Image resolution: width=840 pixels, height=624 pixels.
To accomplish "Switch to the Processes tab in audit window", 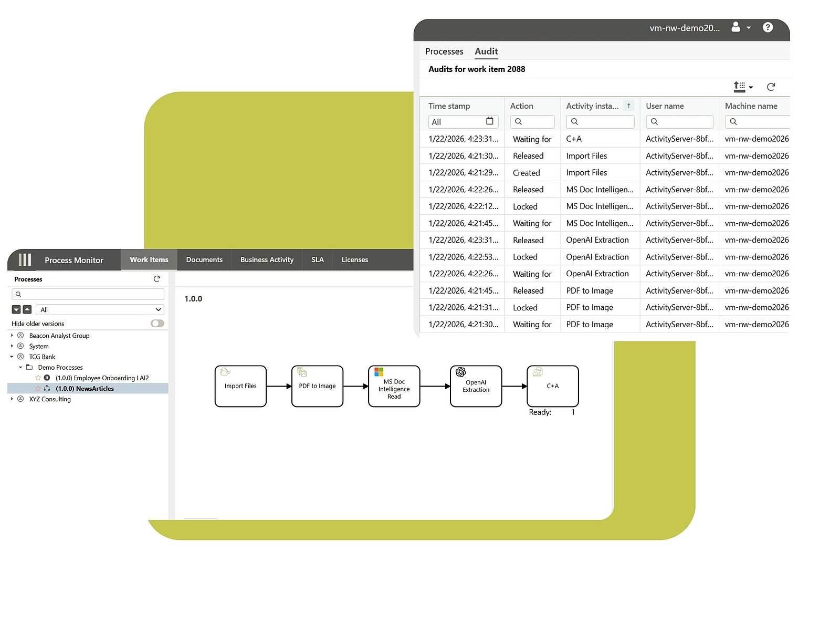I will [444, 51].
